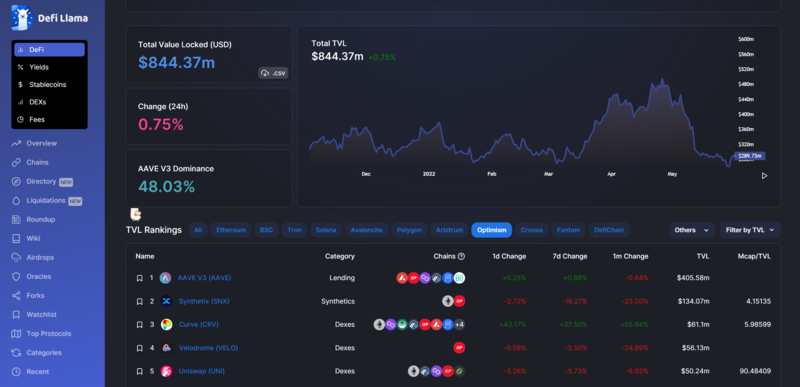800x387 pixels.
Task: Click the Synthetix protocol logo
Action: 166,301
